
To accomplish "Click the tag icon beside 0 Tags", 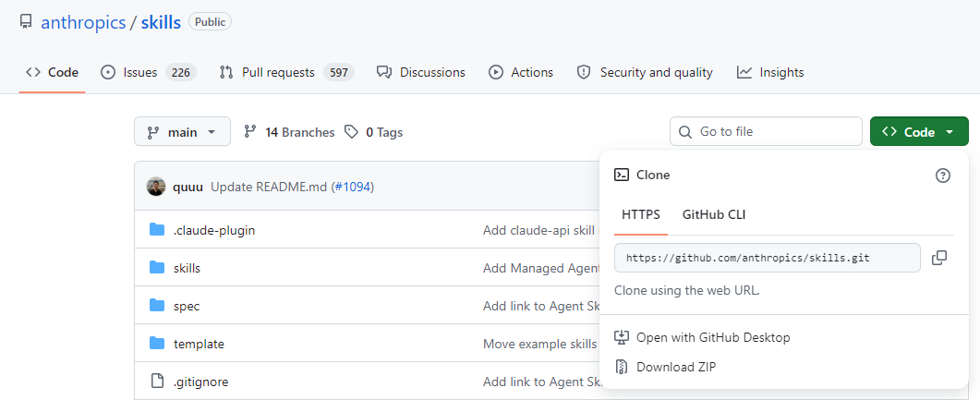I will point(352,132).
